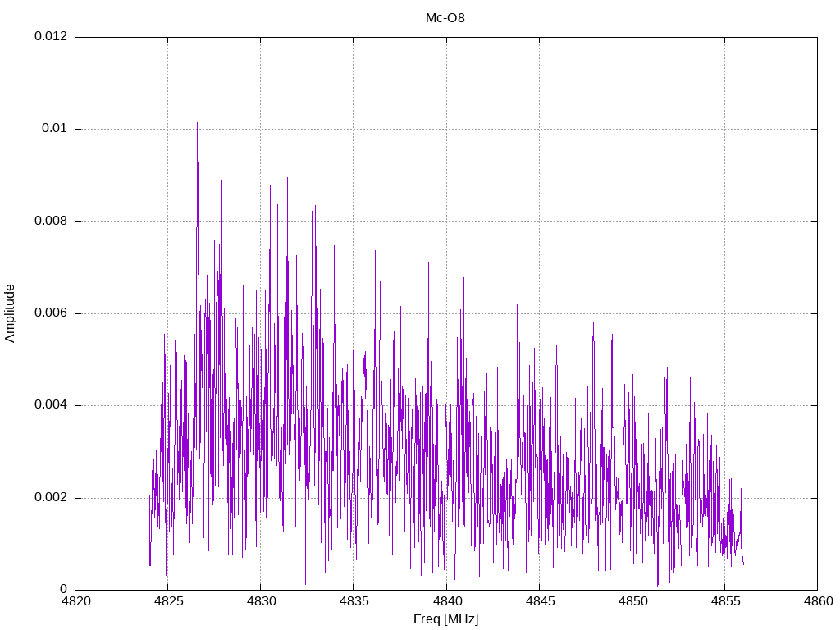Select the 4830 x-axis tick label
This screenshot has width=840, height=630.
tap(261, 601)
